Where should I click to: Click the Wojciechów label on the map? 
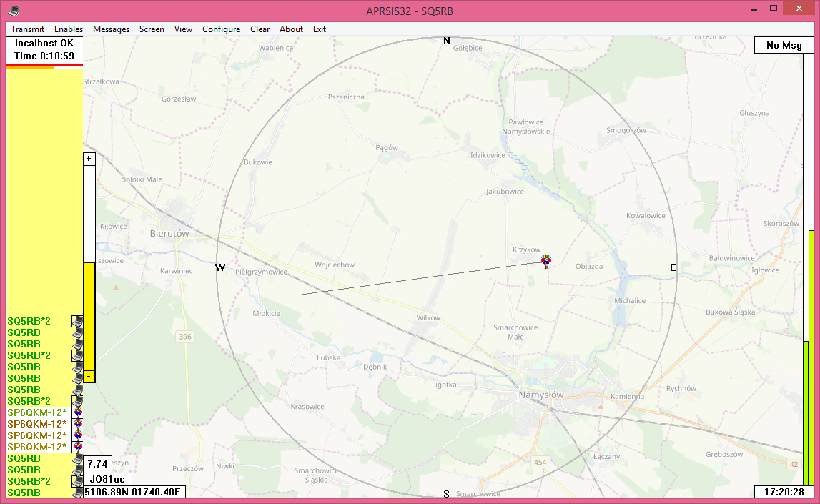point(335,265)
